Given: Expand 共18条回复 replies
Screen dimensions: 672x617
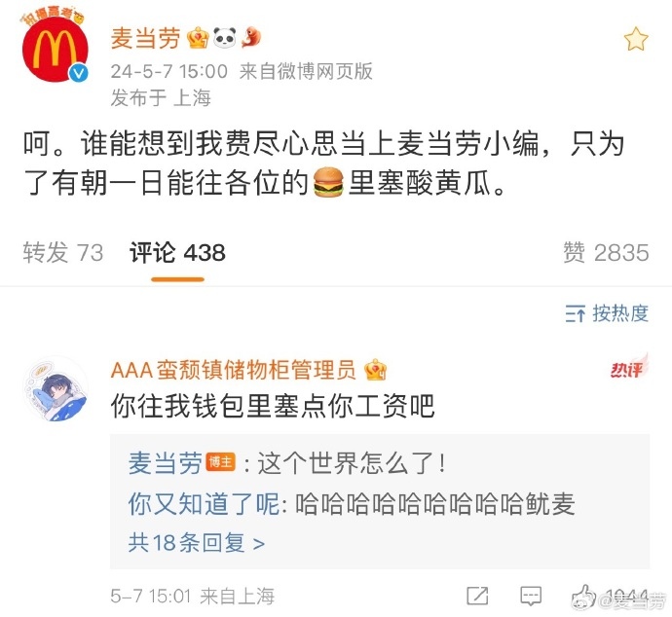Looking at the screenshot, I should coord(197,543).
